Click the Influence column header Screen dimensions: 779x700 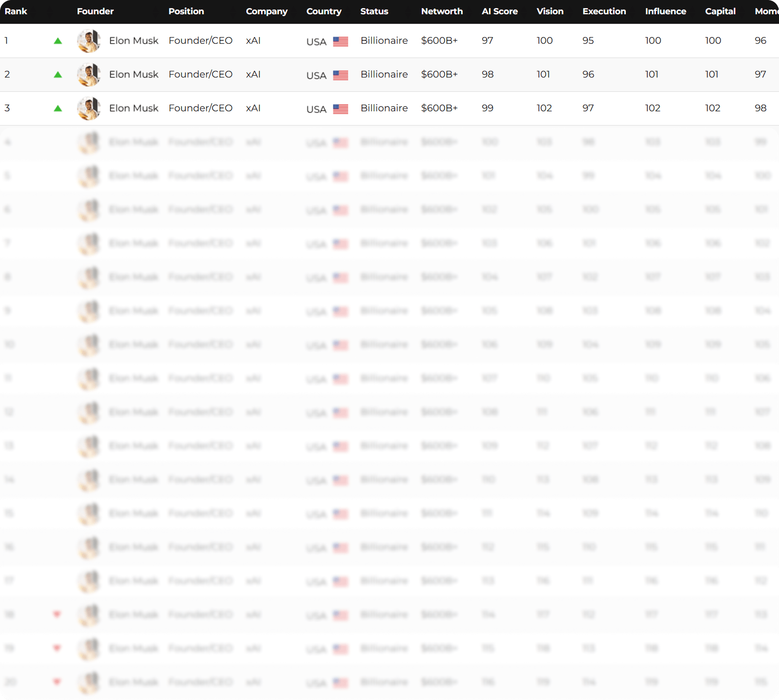[x=665, y=11]
